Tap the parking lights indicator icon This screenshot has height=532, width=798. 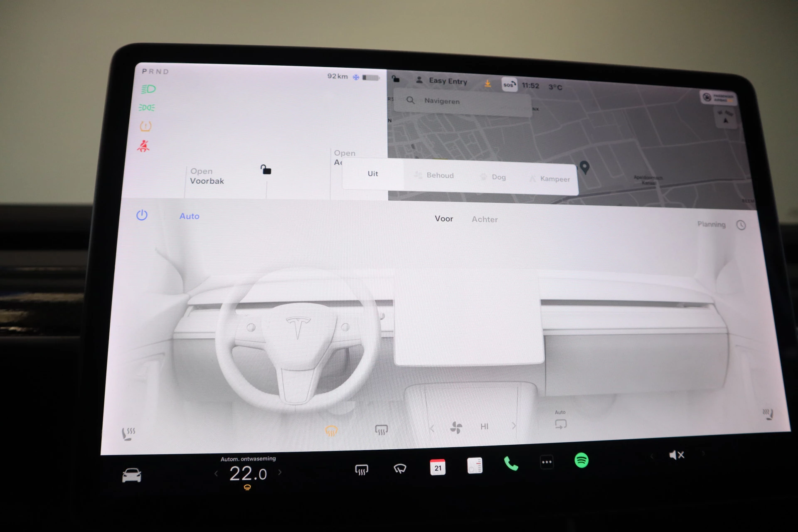tap(147, 108)
